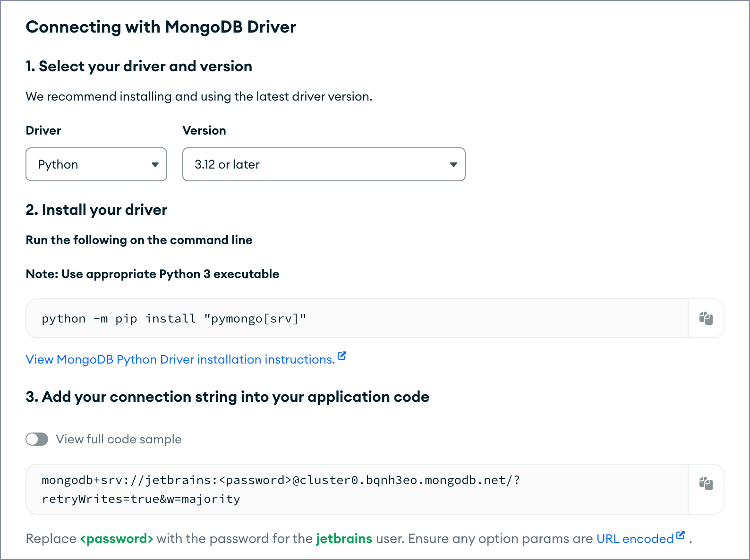Open MongoDB Python Driver installation instructions link
This screenshot has height=560, width=750.
click(180, 359)
